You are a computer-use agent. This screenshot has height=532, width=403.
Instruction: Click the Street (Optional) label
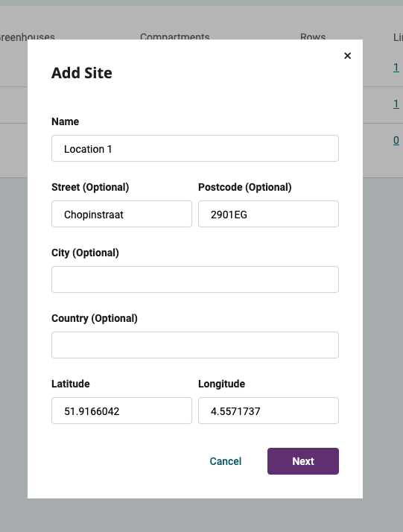pyautogui.click(x=90, y=187)
